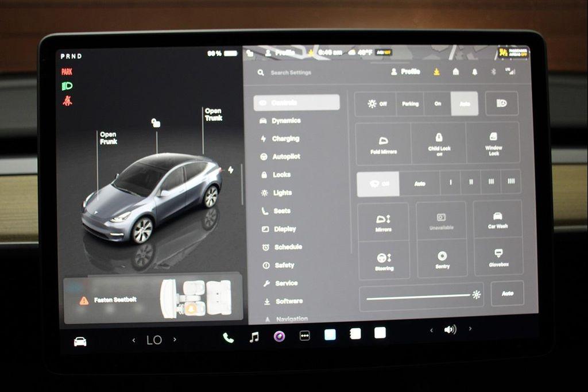Switch wipers to Auto
This screenshot has height=392, width=588.
coord(420,183)
